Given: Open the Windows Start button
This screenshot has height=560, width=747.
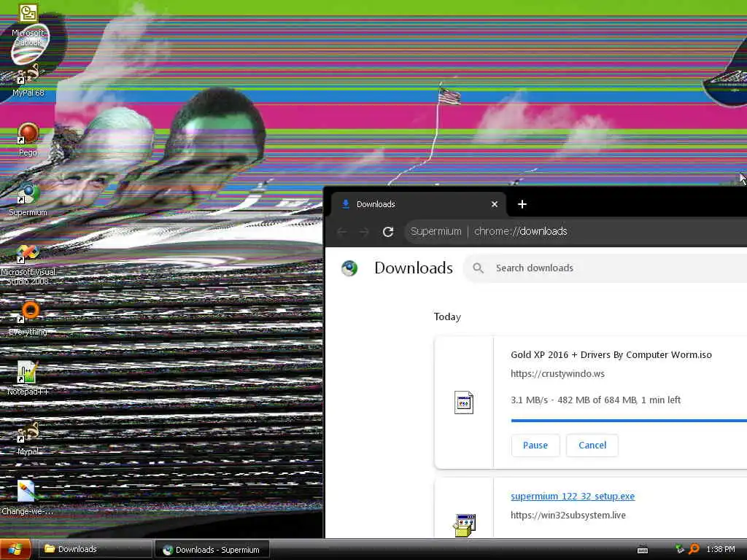Looking at the screenshot, I should tap(15, 550).
